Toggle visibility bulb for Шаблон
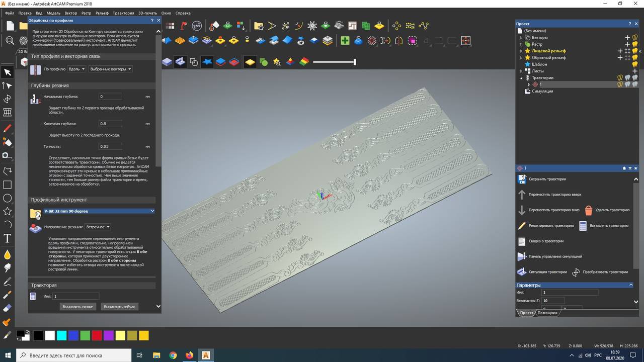644x362 pixels. pos(635,64)
